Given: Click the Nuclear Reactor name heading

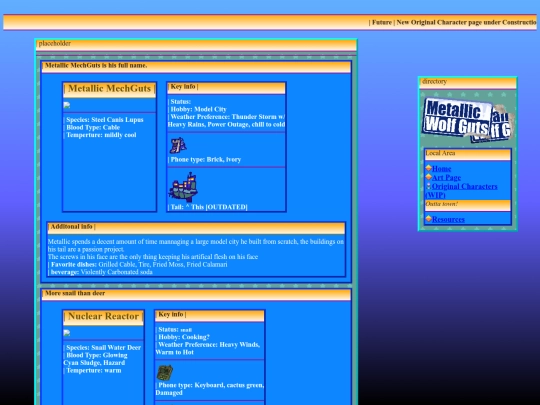Looking at the screenshot, I should point(103,317).
